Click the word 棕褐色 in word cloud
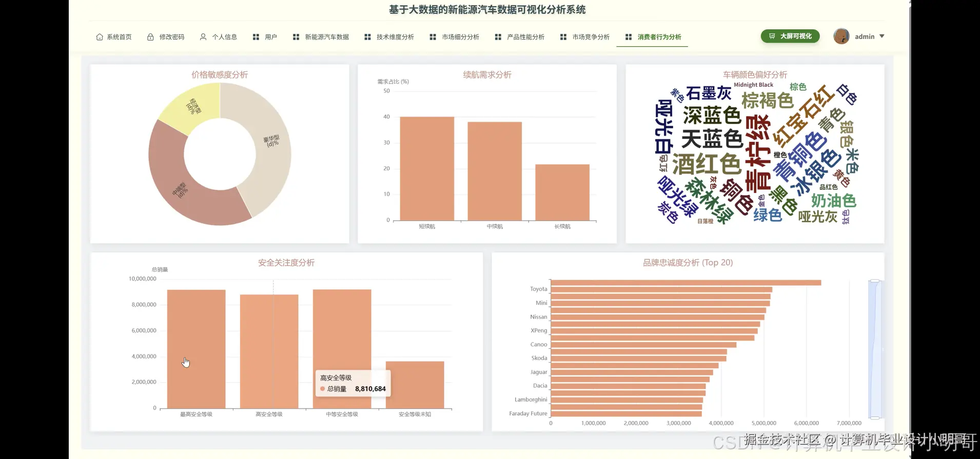980x459 pixels. [x=768, y=100]
